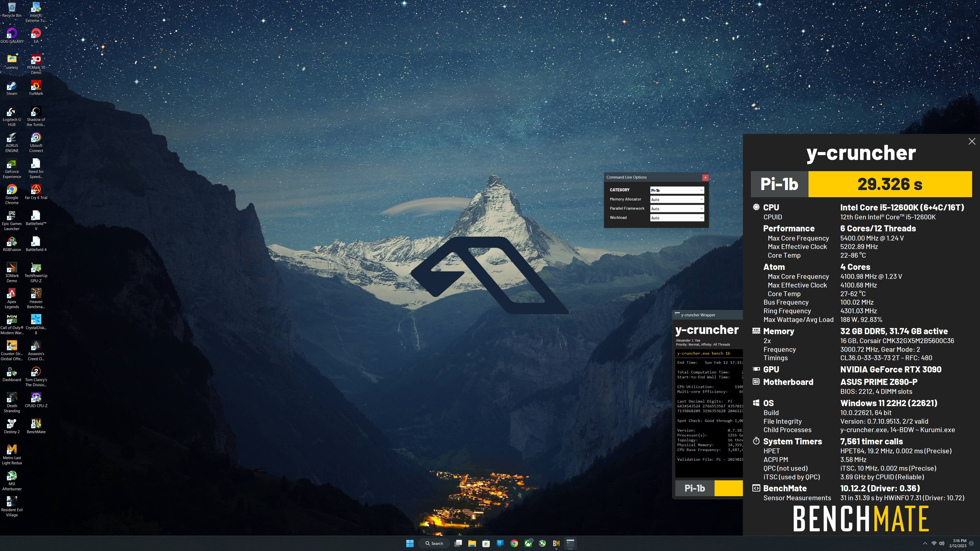The width and height of the screenshot is (980, 551).
Task: Launch FurMark from the desktop
Action: [36, 88]
